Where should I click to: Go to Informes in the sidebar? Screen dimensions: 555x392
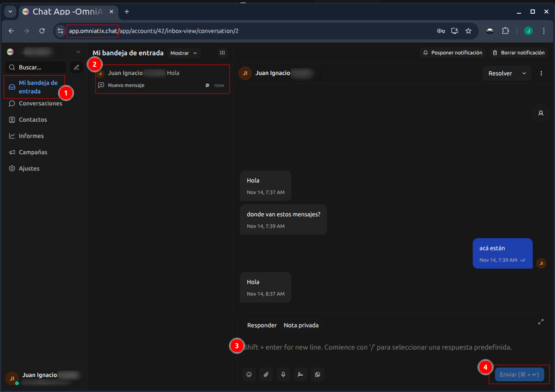(31, 136)
